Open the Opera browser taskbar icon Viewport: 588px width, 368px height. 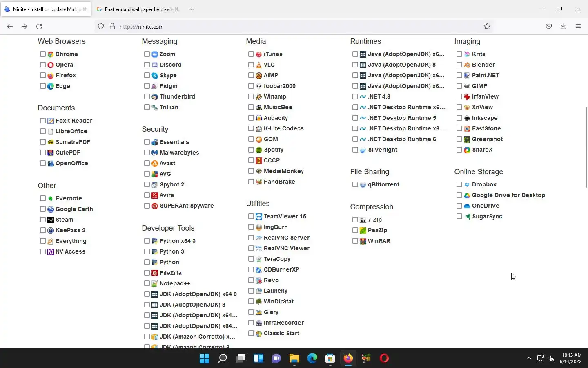384,359
